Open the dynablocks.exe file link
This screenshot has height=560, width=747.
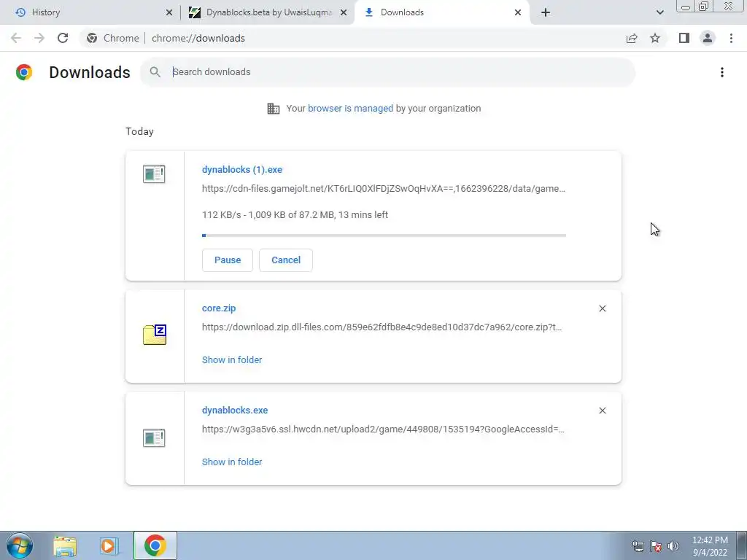click(x=235, y=410)
